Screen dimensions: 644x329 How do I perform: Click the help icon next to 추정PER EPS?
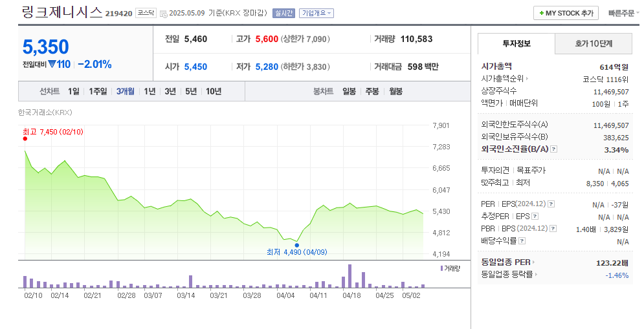pyautogui.click(x=535, y=216)
